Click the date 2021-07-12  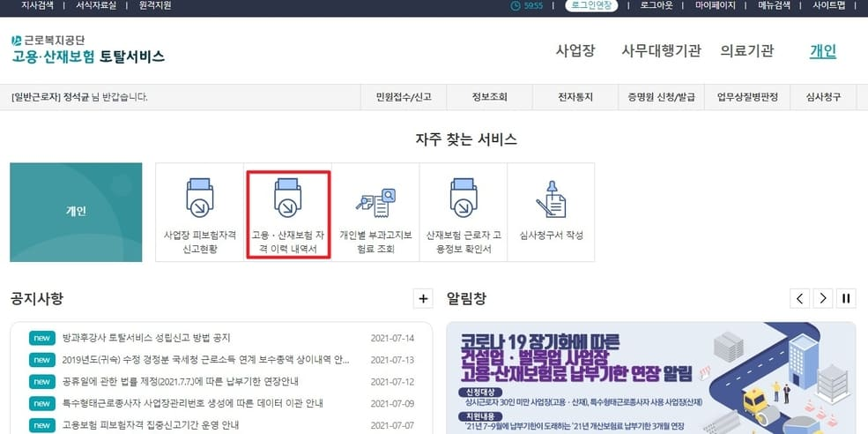[392, 381]
